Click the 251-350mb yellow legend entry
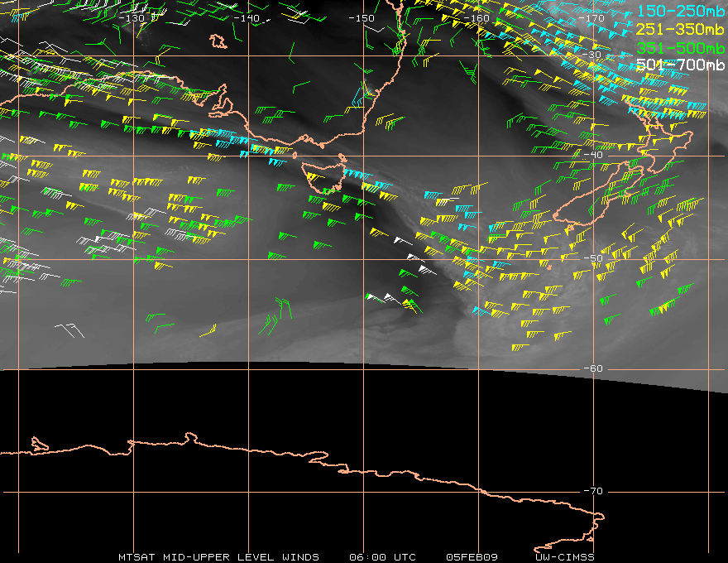This screenshot has width=728, height=563. [680, 29]
